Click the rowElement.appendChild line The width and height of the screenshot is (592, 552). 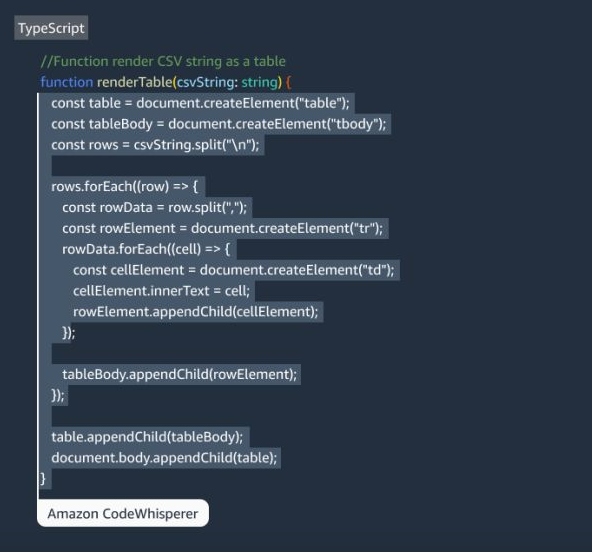pos(196,311)
